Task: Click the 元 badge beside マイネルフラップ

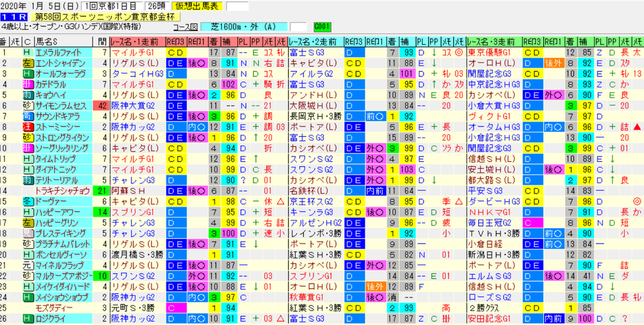Action: (28, 265)
